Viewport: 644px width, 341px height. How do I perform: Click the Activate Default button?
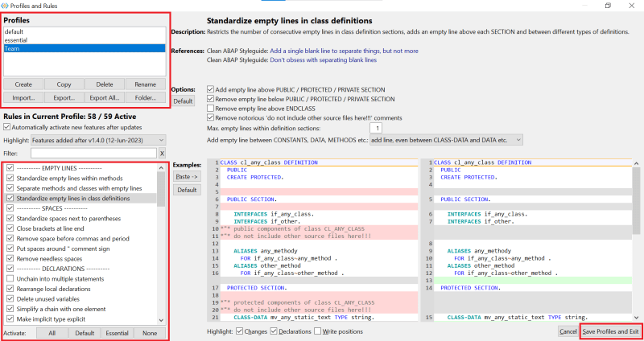85,333
